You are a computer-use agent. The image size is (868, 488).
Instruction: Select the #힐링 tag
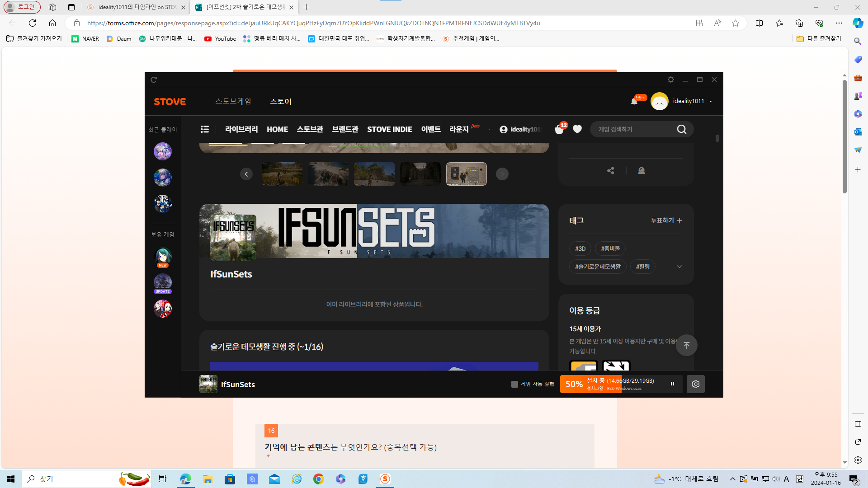[643, 267]
